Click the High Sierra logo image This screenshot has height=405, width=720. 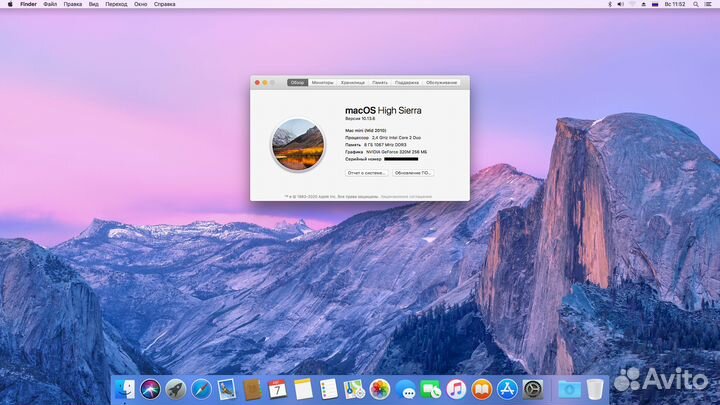coord(298,144)
